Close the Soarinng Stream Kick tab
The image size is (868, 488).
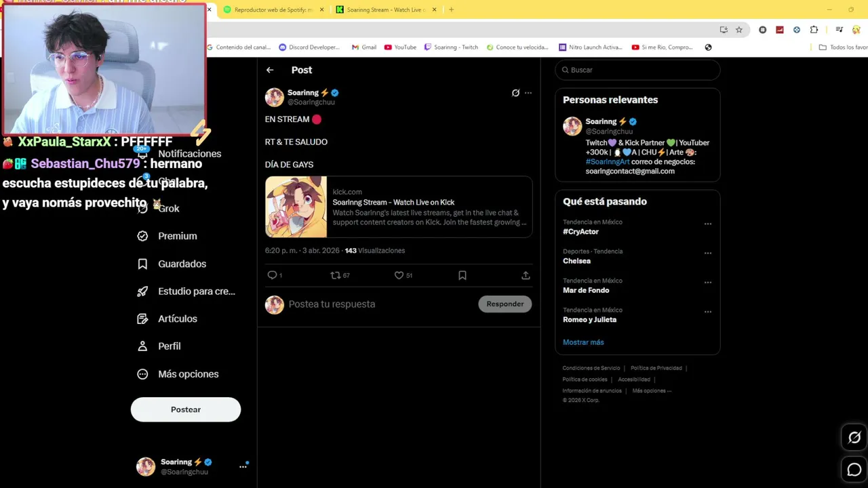tap(434, 9)
